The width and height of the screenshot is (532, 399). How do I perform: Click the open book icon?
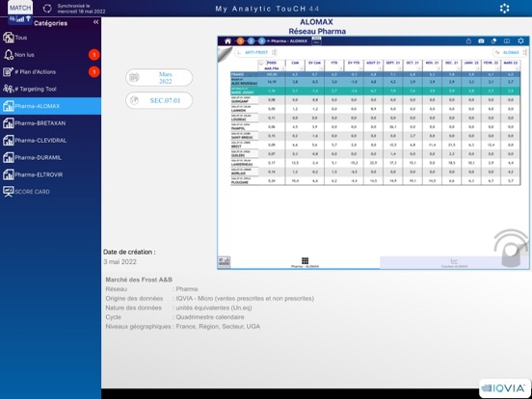[x=507, y=41]
